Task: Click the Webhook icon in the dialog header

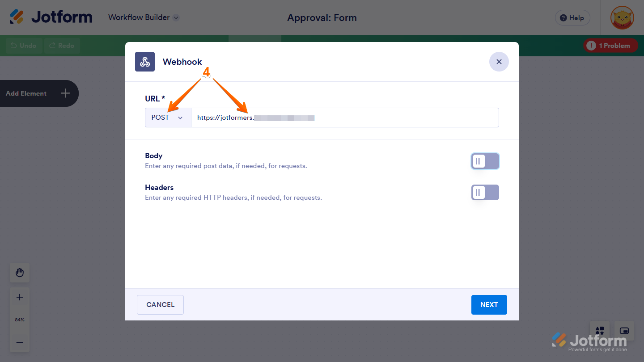Action: click(144, 61)
